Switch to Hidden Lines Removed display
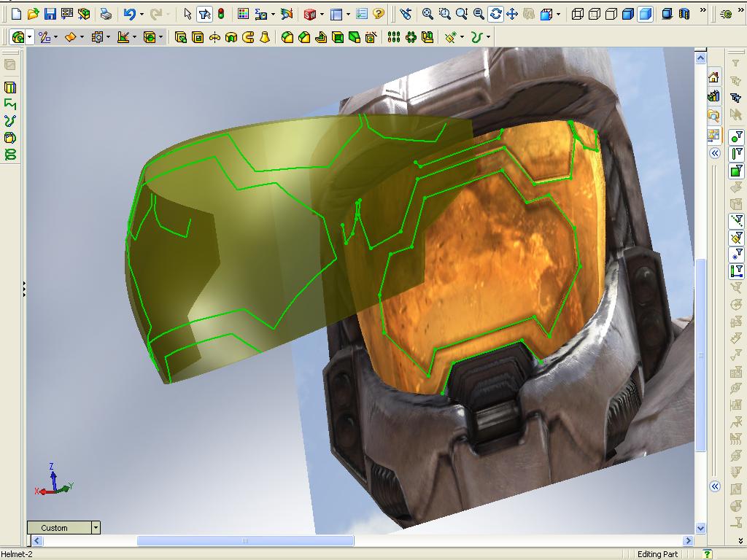 [611, 14]
